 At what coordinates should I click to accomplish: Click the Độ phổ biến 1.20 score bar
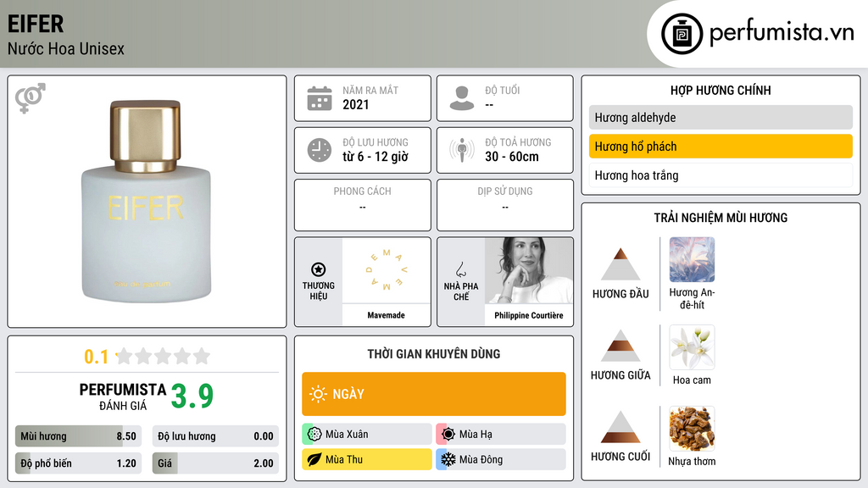[78, 463]
